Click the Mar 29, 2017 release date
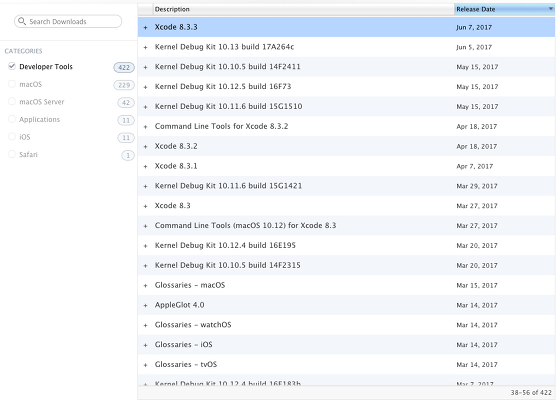This screenshot has height=401, width=556. (477, 186)
